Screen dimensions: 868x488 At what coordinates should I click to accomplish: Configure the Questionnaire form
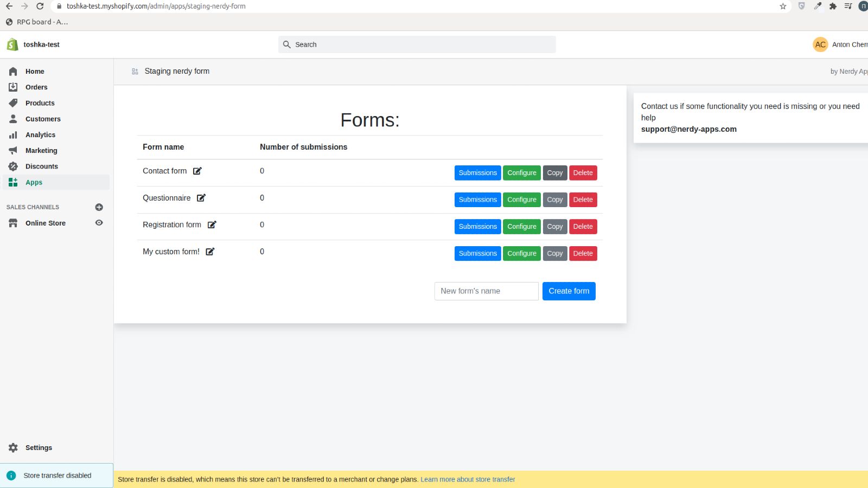coord(521,200)
